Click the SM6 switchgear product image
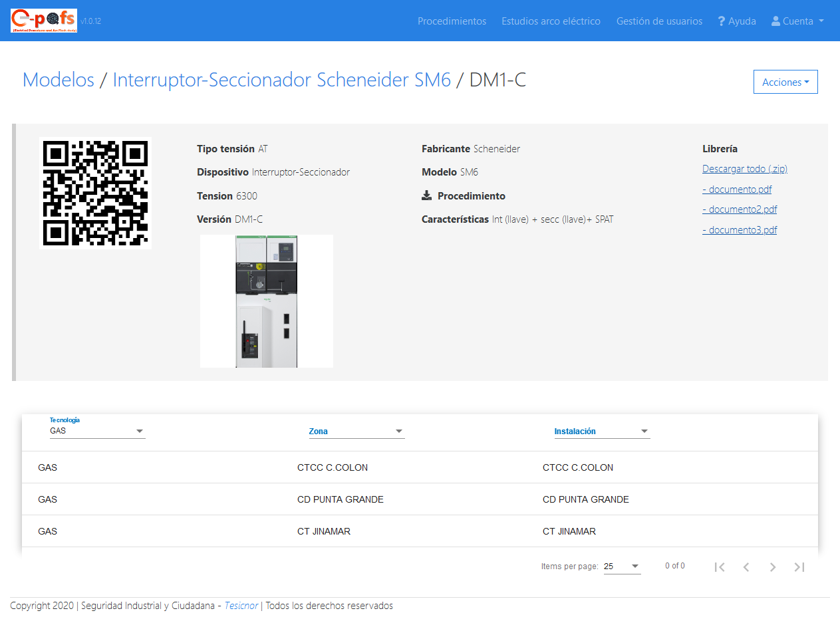This screenshot has width=840, height=623. [266, 301]
